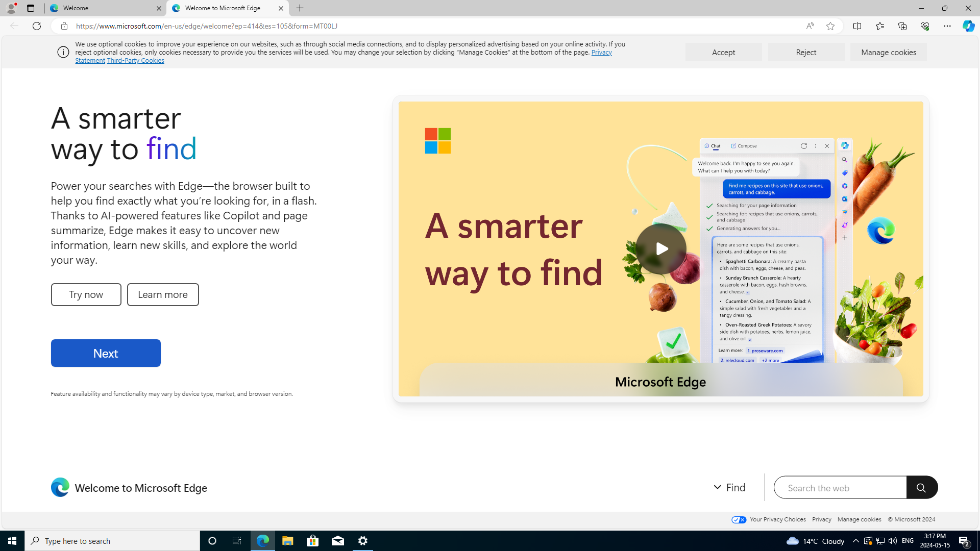Screen dimensions: 980x551
Task: Click the blue Next button
Action: click(106, 353)
